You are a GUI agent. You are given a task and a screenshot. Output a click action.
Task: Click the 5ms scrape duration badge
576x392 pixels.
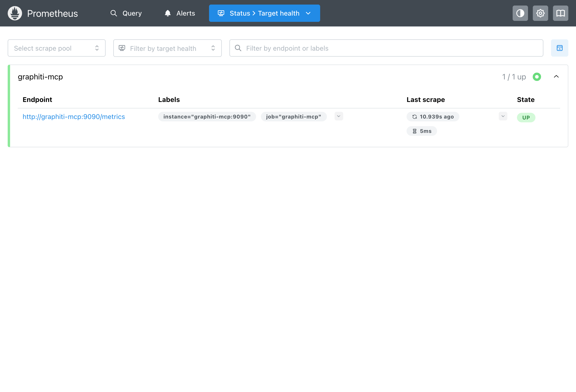(421, 131)
